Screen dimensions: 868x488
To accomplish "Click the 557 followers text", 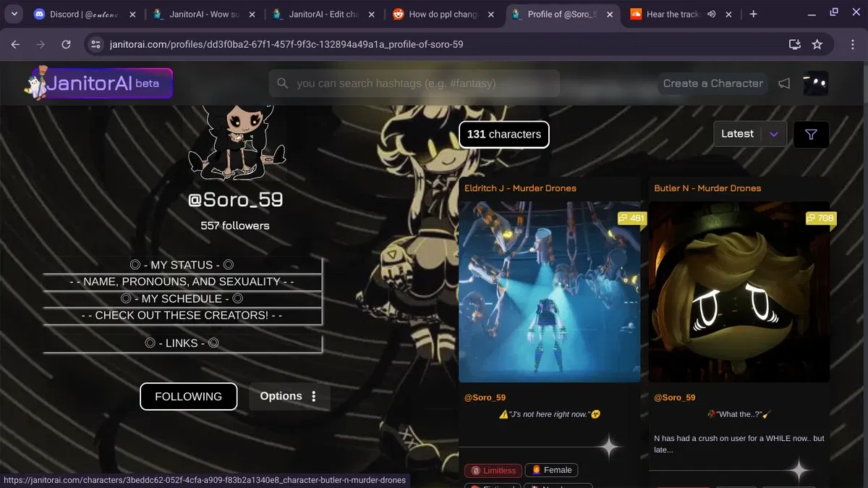I will click(x=235, y=226).
